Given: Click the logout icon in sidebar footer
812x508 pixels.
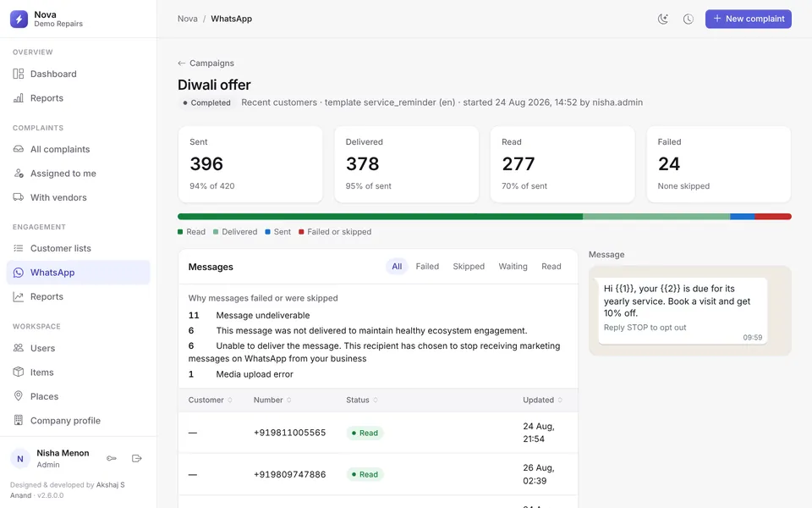Looking at the screenshot, I should pos(137,458).
